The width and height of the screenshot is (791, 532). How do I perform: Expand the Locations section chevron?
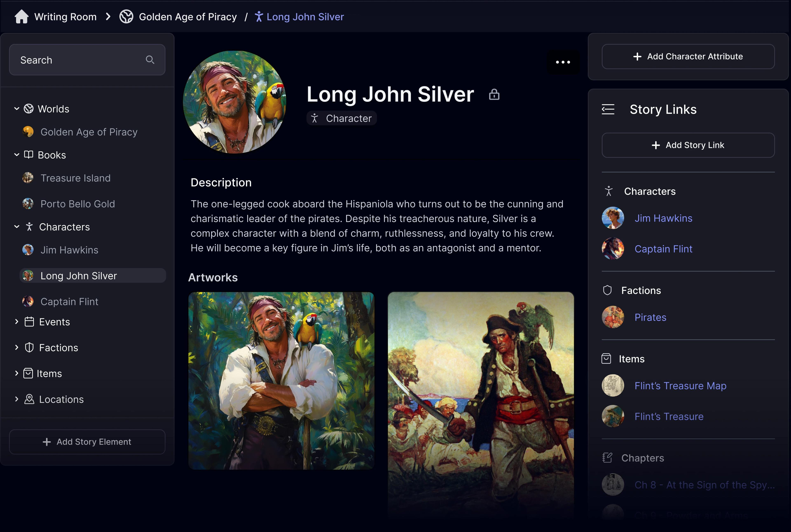point(16,399)
